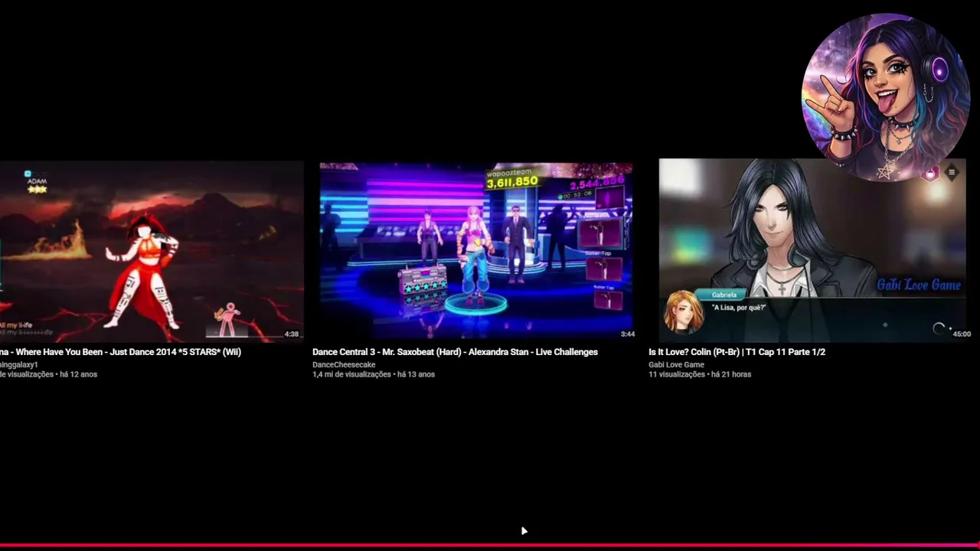
Task: Open the Gabi Love Game channel name
Action: [x=676, y=365]
